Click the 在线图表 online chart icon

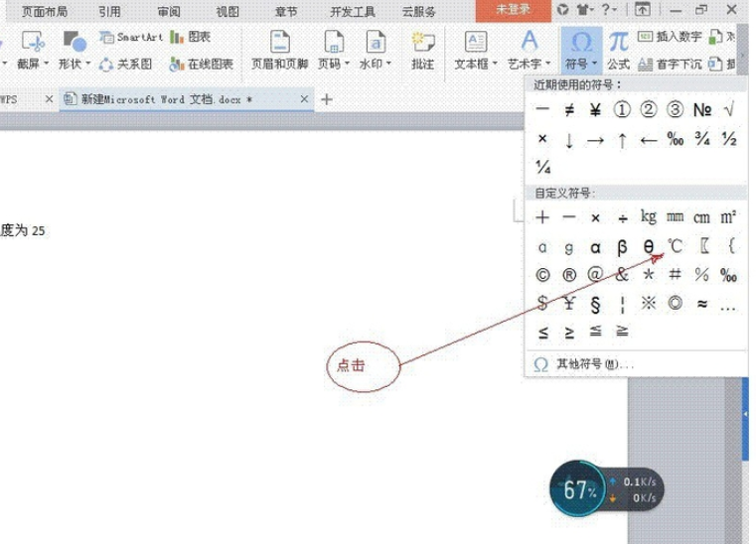pyautogui.click(x=201, y=65)
